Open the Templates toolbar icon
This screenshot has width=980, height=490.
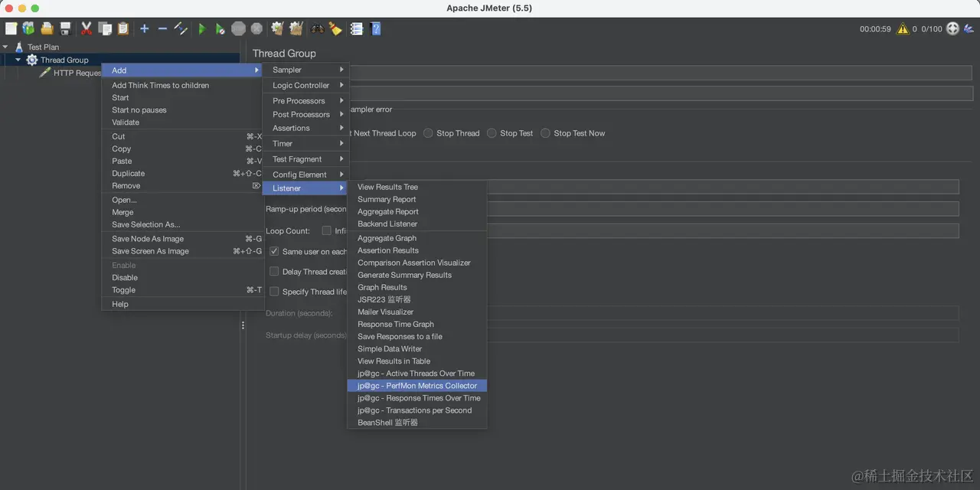[28, 28]
